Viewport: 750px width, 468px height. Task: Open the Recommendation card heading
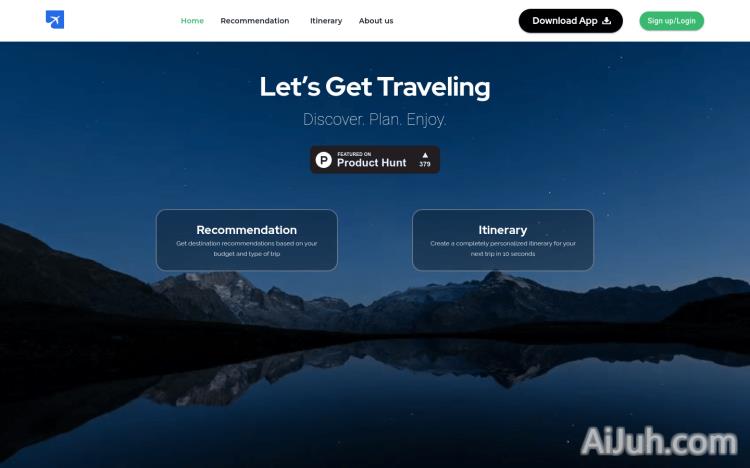pyautogui.click(x=246, y=230)
